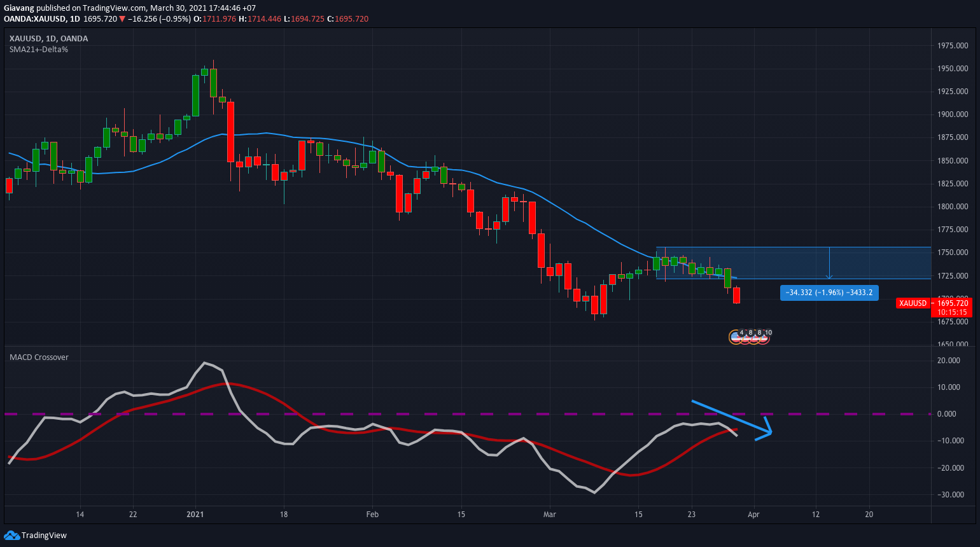The height and width of the screenshot is (547, 980).
Task: Click the 1750.000 price axis label
Action: pos(953,253)
